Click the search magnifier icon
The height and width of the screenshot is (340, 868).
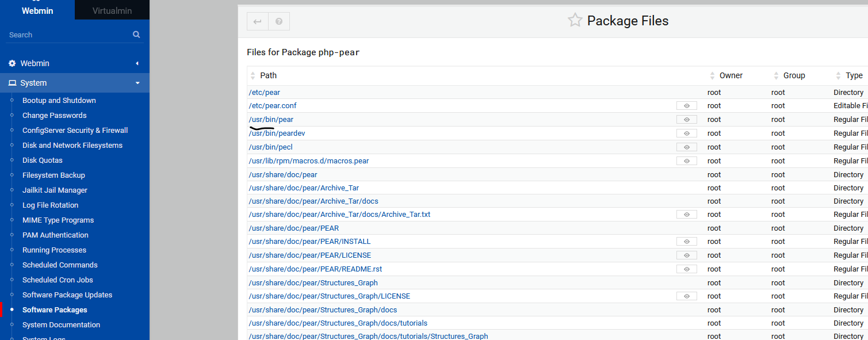(x=136, y=35)
